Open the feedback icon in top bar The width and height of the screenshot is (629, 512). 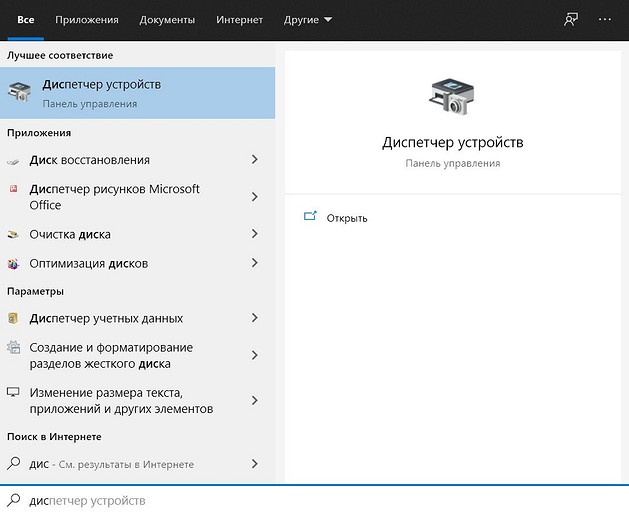571,19
